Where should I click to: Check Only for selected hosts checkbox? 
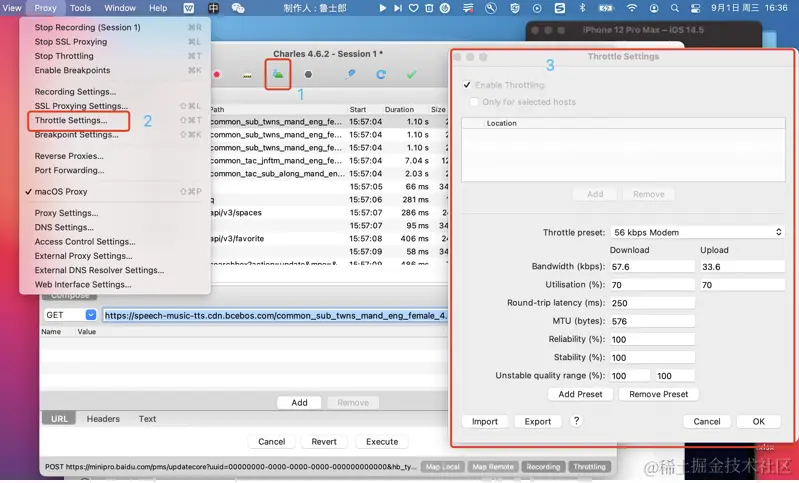[474, 102]
